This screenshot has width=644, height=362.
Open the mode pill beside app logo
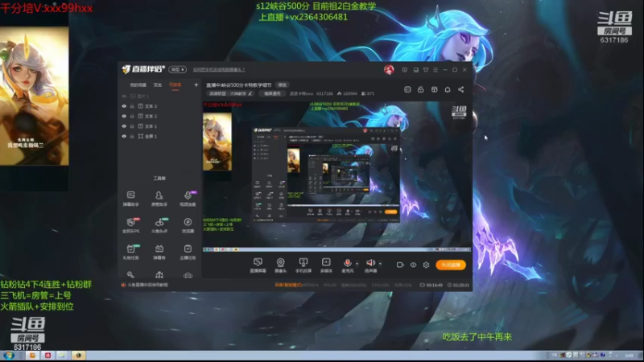(x=177, y=69)
